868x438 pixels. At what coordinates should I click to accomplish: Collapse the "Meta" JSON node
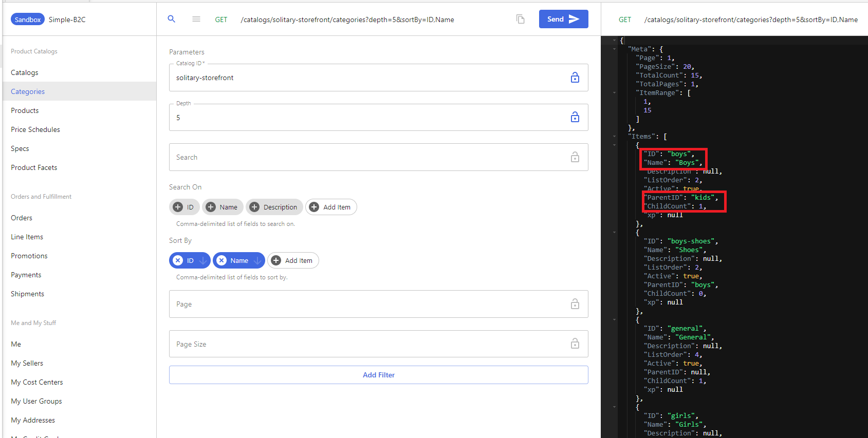pyautogui.click(x=614, y=49)
